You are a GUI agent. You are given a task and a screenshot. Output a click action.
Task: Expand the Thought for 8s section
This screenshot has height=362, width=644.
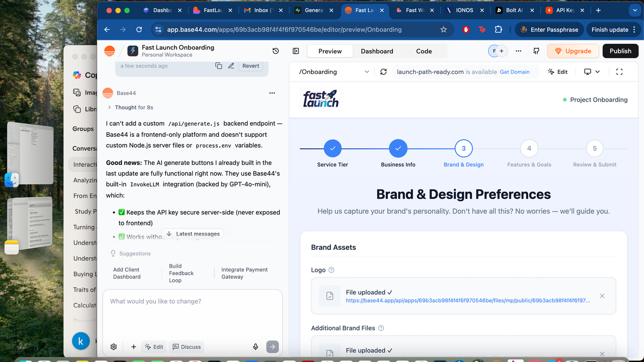click(131, 108)
